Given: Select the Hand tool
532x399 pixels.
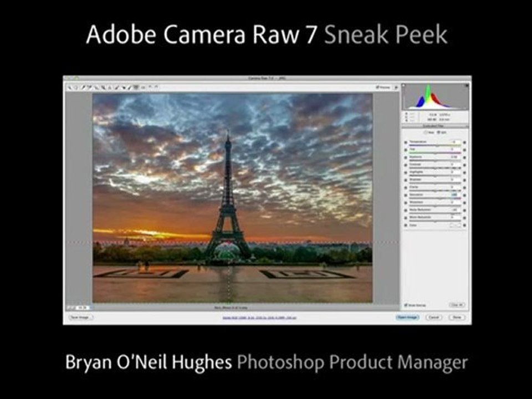Looking at the screenshot, I should 76,87.
